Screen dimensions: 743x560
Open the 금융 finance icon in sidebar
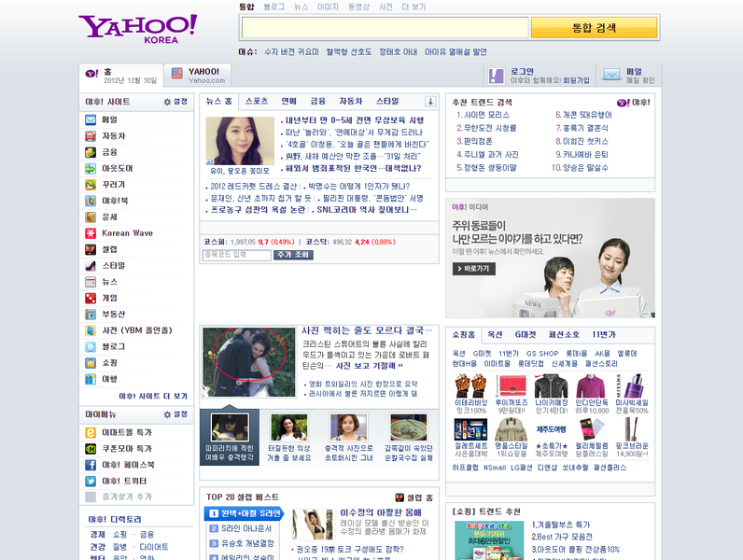click(90, 152)
